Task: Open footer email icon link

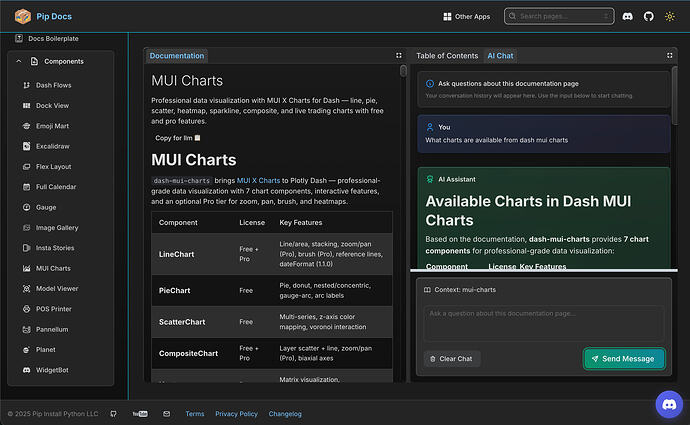Action: click(x=166, y=414)
